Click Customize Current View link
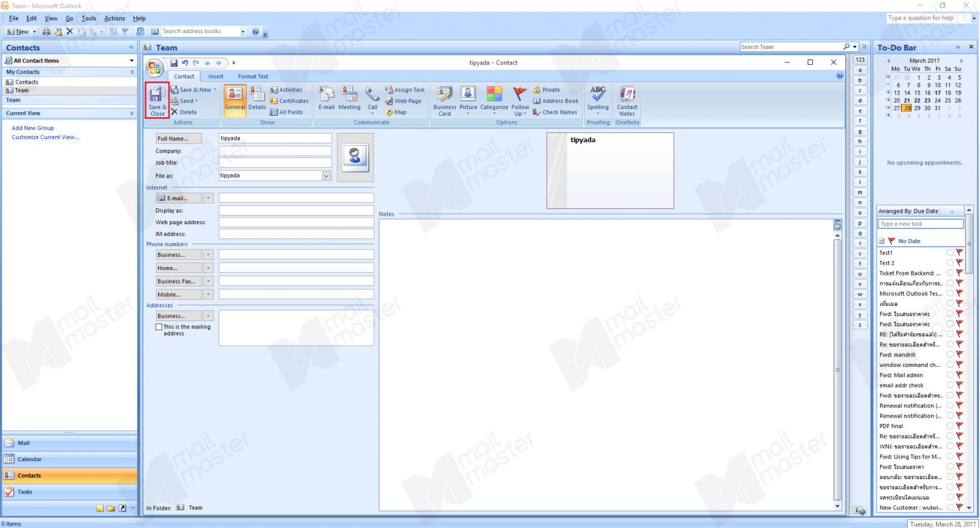This screenshot has height=528, width=980. [45, 137]
